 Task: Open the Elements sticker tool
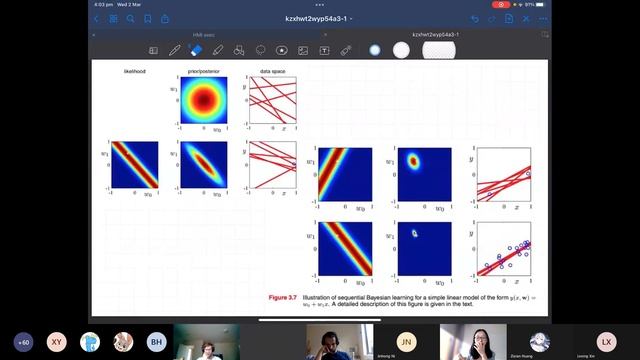282,50
